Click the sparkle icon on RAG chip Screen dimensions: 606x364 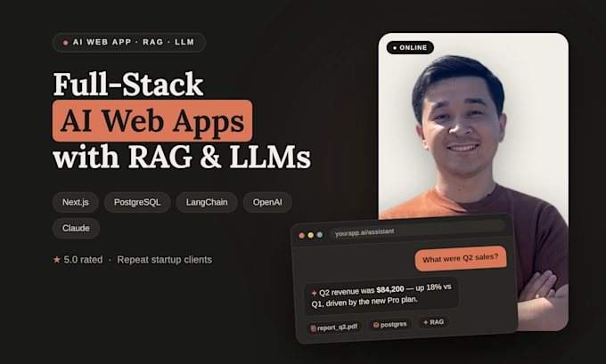coord(425,322)
